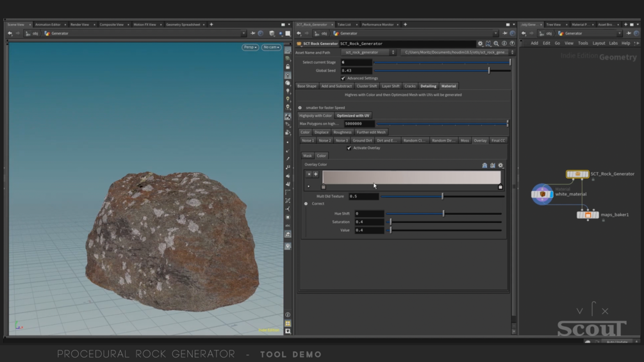Viewport: 644px width, 362px height.
Task: Switch to the Render View tab
Action: (79, 24)
